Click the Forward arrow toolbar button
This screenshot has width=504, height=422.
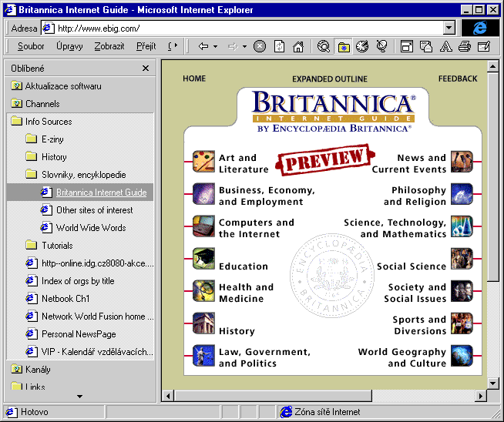[x=233, y=46]
